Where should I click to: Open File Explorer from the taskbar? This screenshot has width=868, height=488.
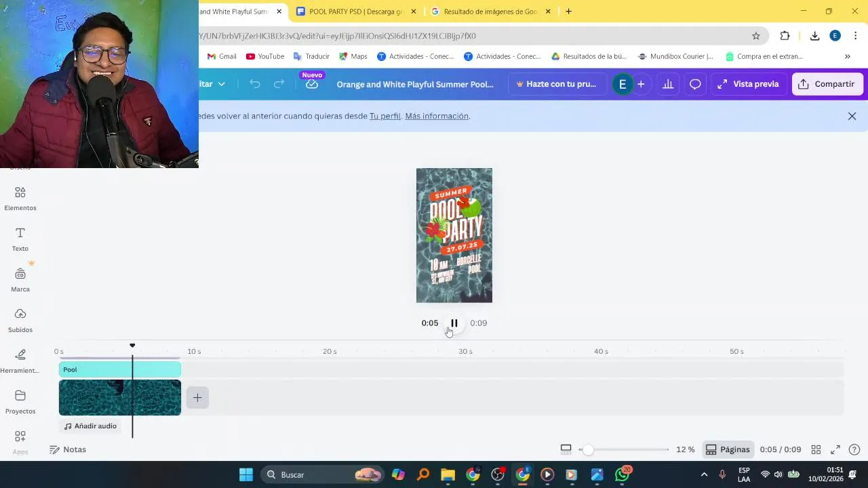(x=448, y=474)
